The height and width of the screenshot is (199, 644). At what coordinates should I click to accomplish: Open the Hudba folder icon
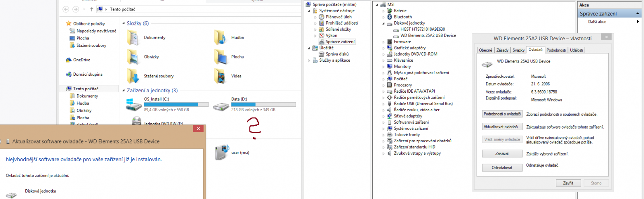pyautogui.click(x=220, y=37)
